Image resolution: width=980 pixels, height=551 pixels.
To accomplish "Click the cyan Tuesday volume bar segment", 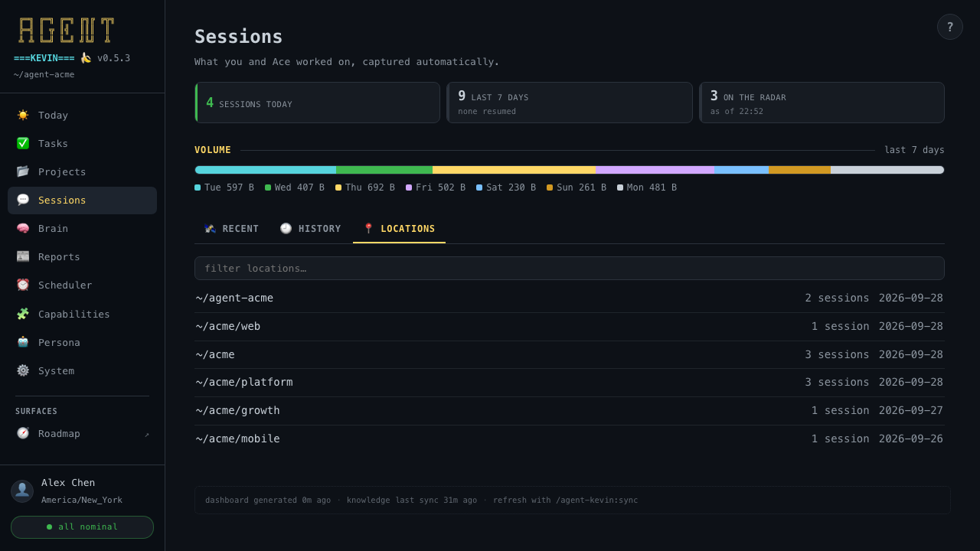I will [x=266, y=170].
